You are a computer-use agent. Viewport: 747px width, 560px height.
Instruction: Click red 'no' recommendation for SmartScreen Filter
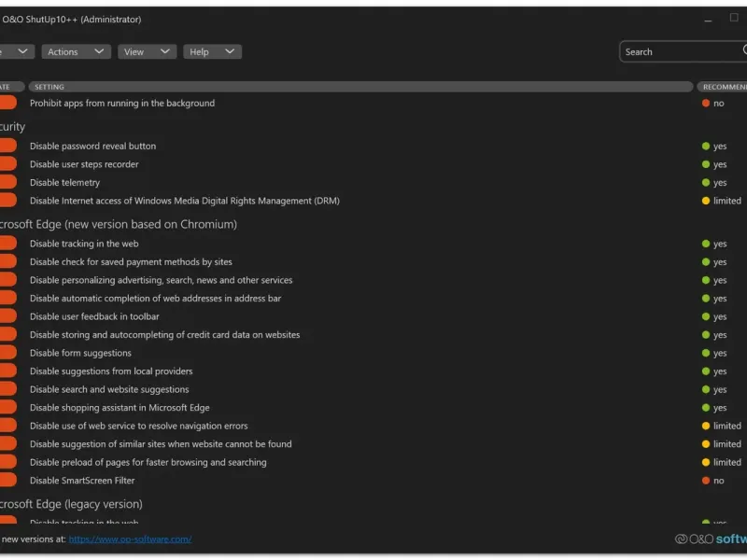coord(713,481)
